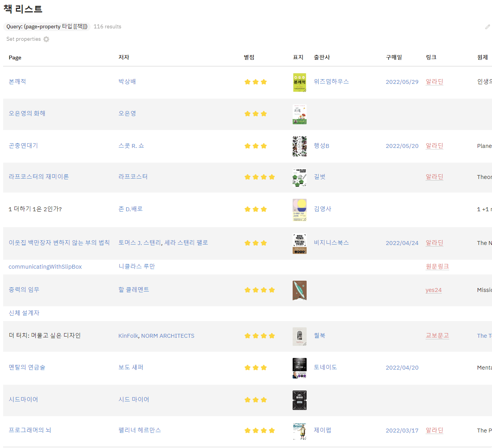The image size is (492, 448).
Task: Open the 프로그래머의 뇌 page
Action: 30,430
